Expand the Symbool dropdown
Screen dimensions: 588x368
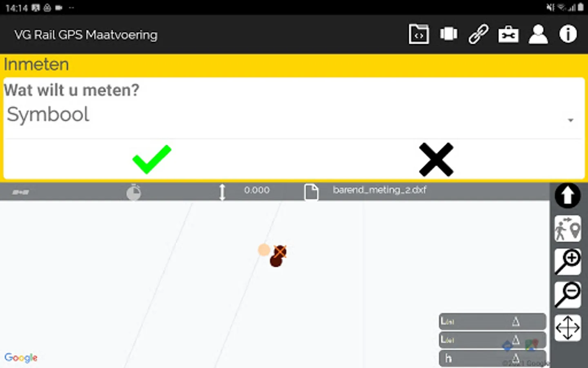click(294, 115)
